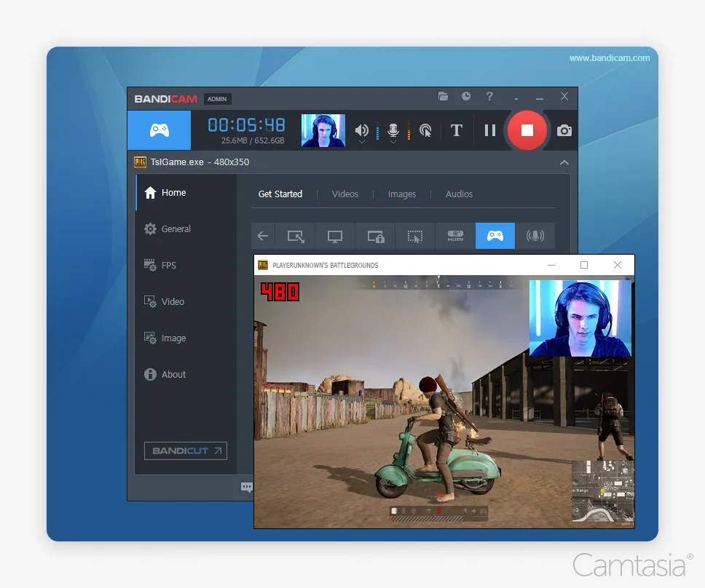The width and height of the screenshot is (705, 588).
Task: Click the BANDICAM logo
Action: [x=165, y=99]
